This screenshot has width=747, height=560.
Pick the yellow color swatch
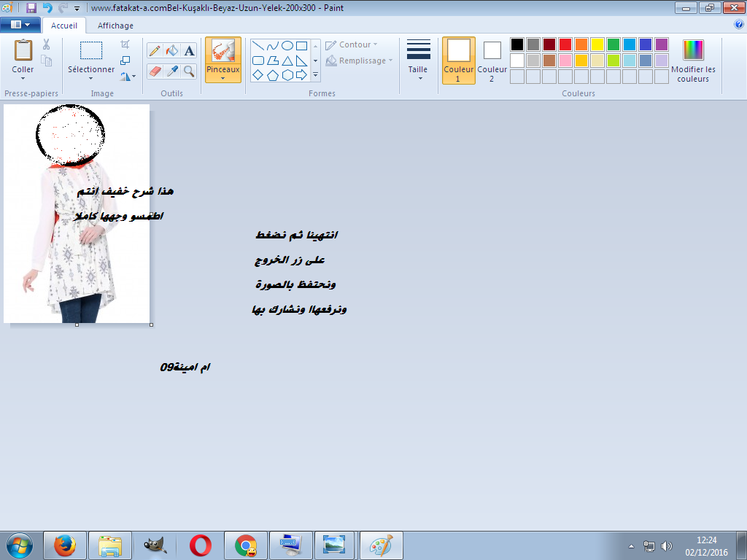[x=597, y=44]
